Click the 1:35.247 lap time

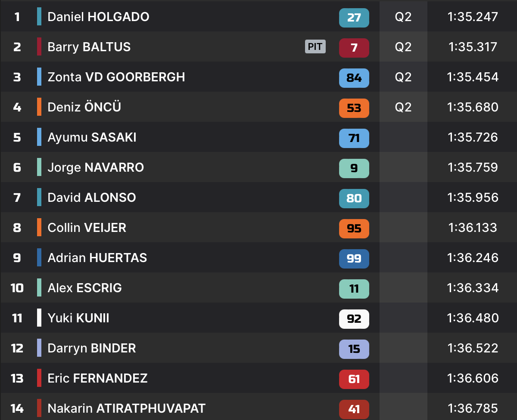473,17
